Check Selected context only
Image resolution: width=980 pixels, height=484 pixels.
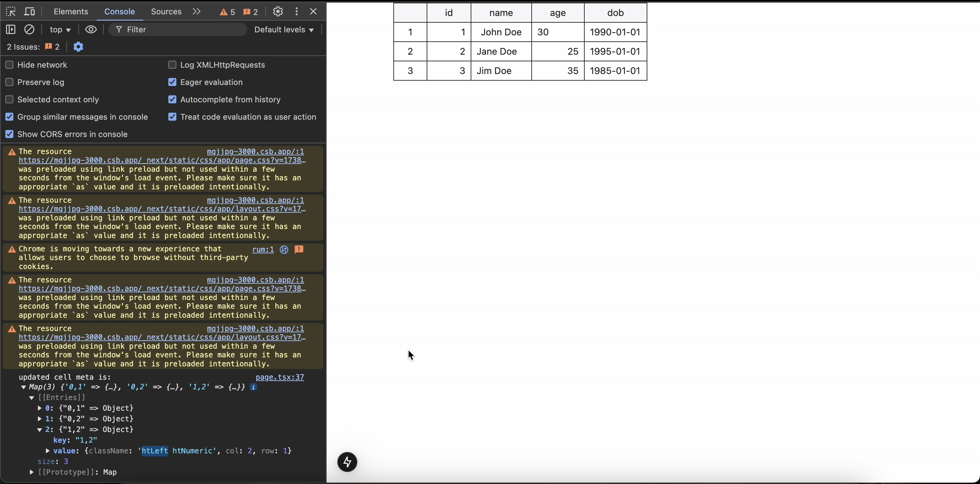(x=10, y=100)
